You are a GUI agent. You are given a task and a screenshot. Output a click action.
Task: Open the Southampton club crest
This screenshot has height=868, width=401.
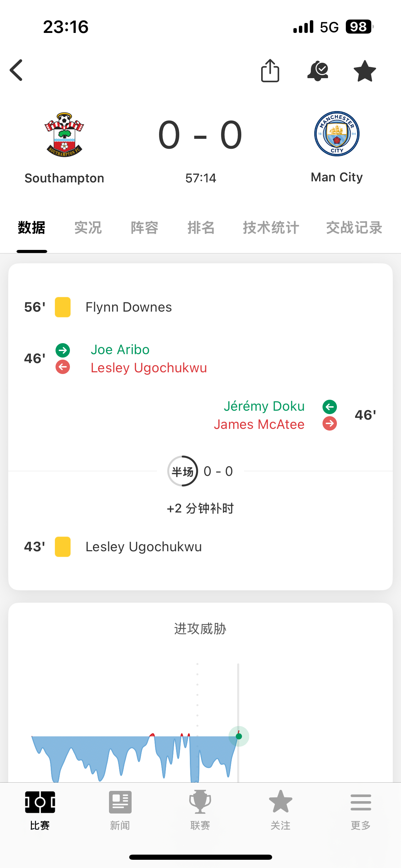(64, 134)
